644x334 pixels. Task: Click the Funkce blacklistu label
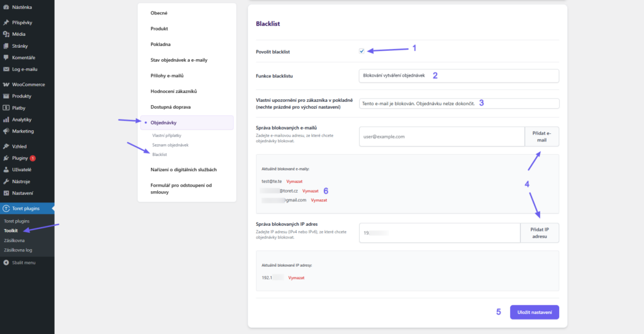[274, 76]
